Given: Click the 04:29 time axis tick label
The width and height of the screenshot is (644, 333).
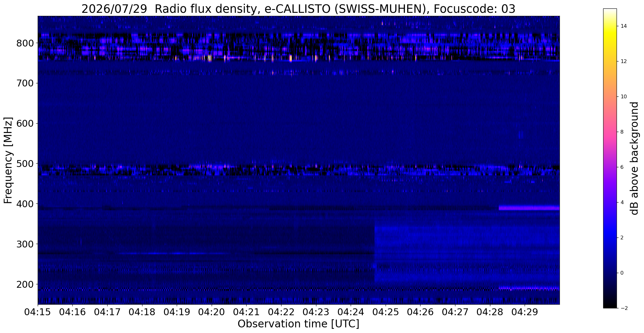Looking at the screenshot, I should (x=525, y=312).
